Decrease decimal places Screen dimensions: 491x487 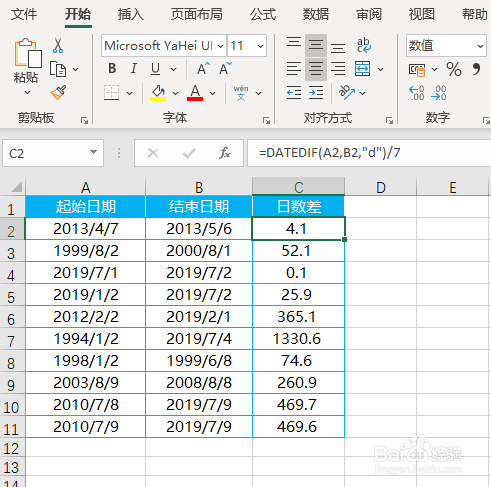439,93
